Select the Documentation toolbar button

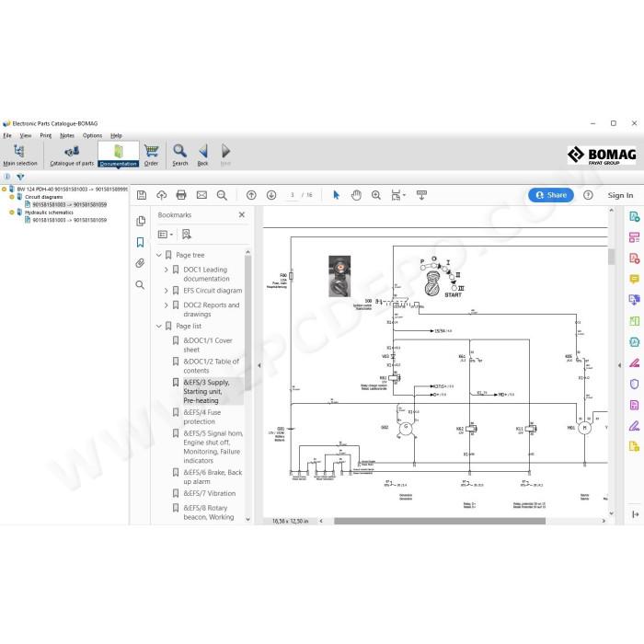119,155
